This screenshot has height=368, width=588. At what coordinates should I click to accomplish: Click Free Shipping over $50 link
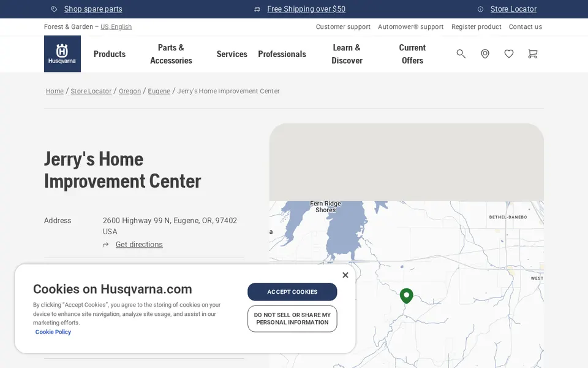click(x=306, y=9)
